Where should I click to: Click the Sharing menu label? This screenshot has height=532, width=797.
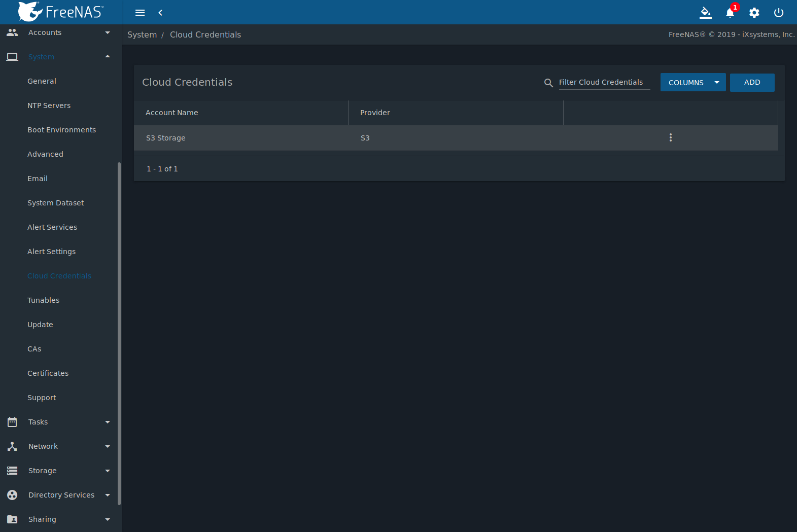tap(43, 519)
